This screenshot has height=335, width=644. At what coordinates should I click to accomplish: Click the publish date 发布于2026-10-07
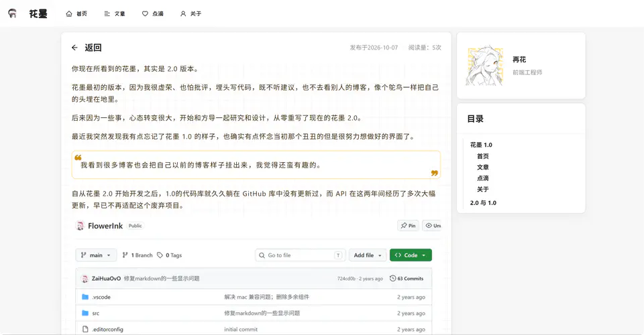click(374, 48)
